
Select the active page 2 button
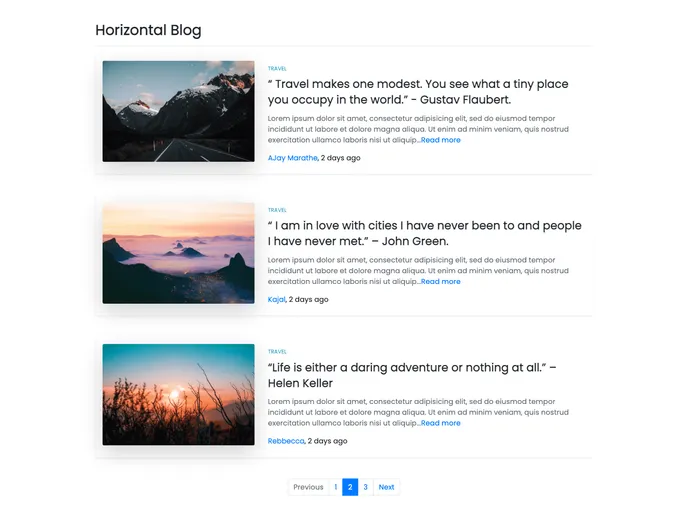pos(350,487)
